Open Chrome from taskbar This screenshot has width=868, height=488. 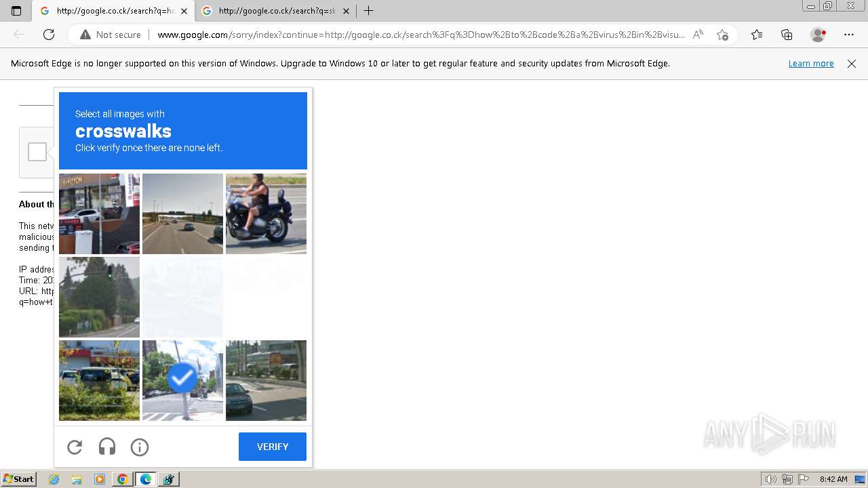point(123,479)
